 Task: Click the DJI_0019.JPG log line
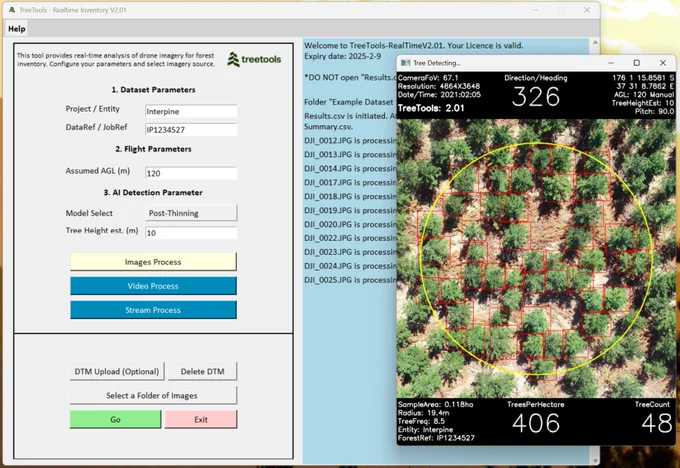(350, 210)
